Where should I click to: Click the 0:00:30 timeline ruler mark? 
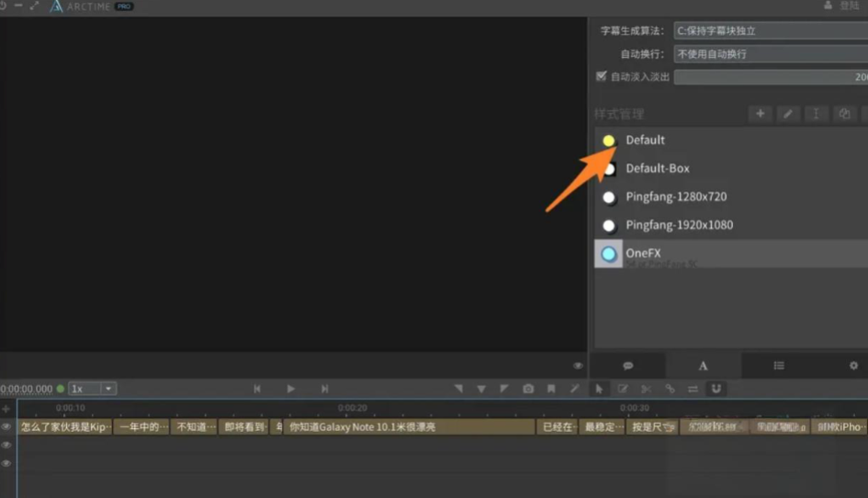635,408
